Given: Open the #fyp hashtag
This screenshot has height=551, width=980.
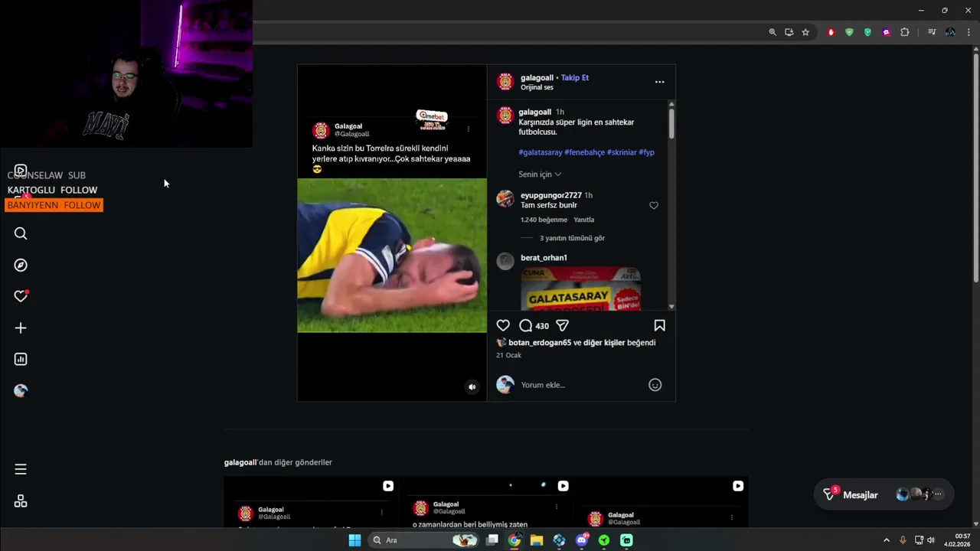Looking at the screenshot, I should (x=647, y=152).
